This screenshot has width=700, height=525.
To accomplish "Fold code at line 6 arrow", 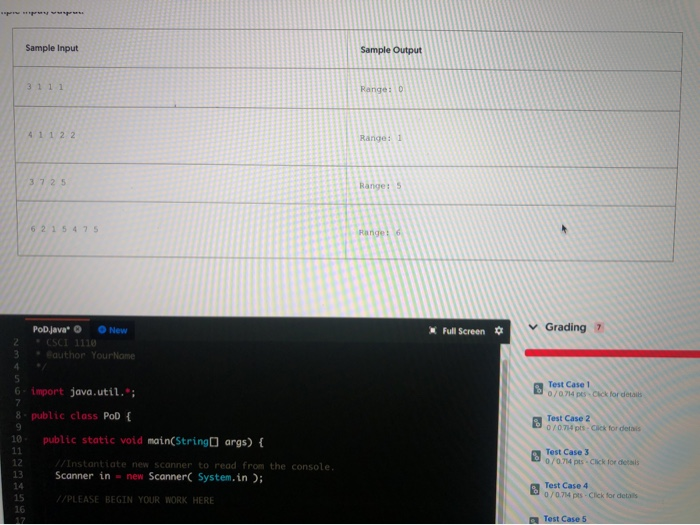I will [x=24, y=392].
